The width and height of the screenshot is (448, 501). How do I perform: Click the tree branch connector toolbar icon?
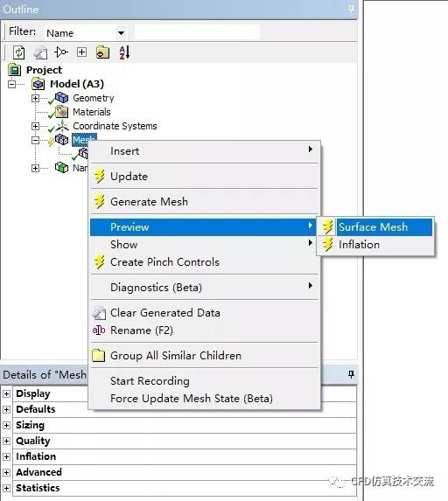pyautogui.click(x=61, y=52)
